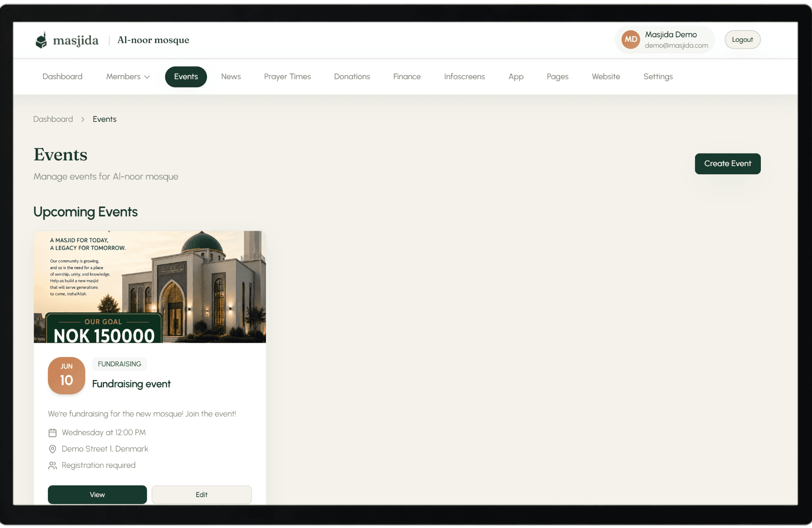Click the Fundraising event title
812x528 pixels.
pyautogui.click(x=132, y=384)
